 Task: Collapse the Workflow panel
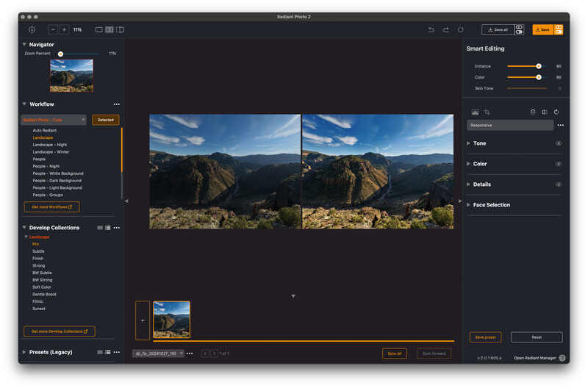24,104
